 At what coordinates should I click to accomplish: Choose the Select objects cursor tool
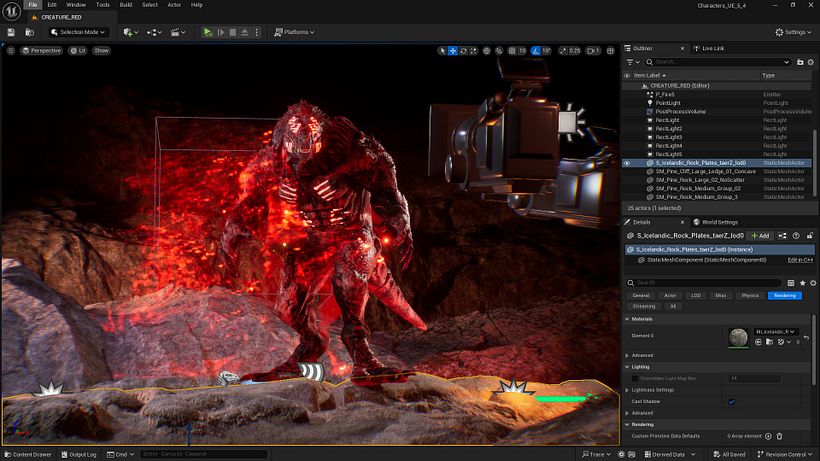point(442,51)
